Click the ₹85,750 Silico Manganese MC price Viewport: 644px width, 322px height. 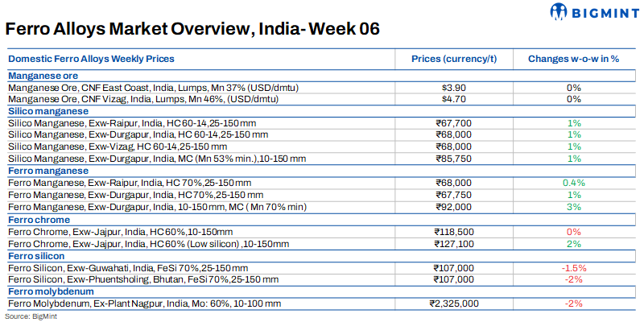[450, 159]
